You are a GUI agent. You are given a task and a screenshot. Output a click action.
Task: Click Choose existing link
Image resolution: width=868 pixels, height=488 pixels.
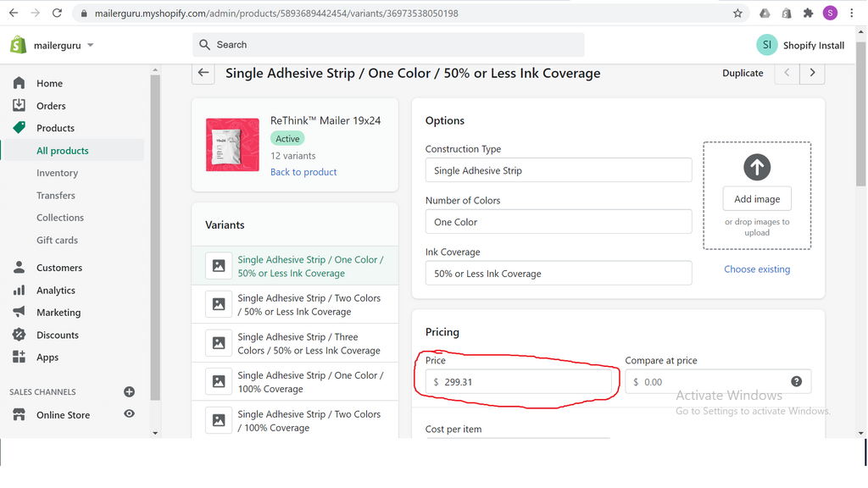tap(757, 269)
